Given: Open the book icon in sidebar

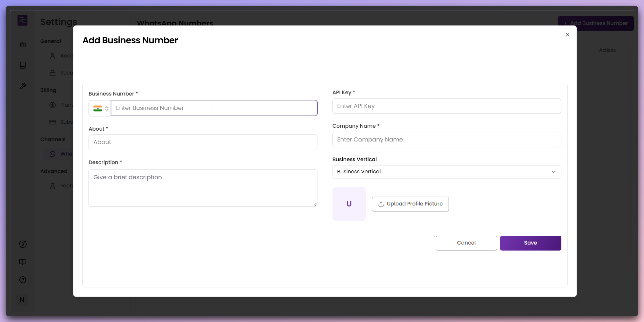Looking at the screenshot, I should [23, 65].
